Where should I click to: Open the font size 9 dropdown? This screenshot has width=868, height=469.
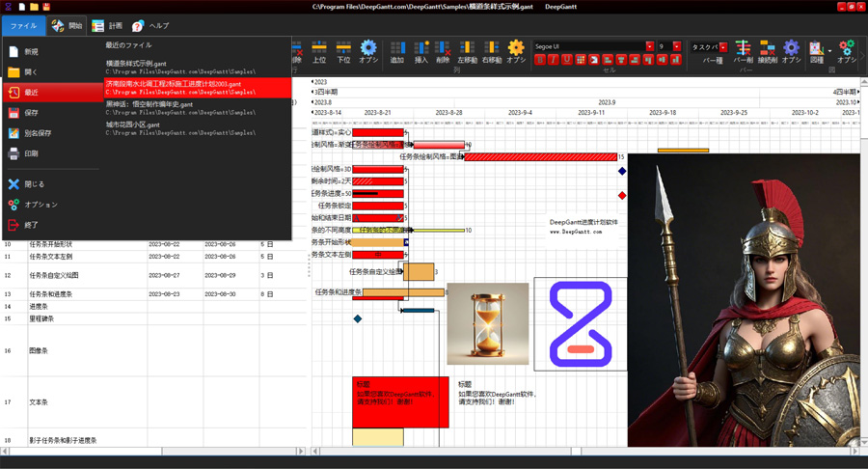tap(677, 46)
